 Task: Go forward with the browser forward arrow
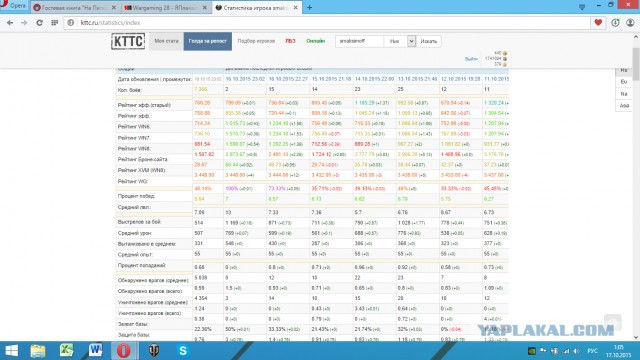pyautogui.click(x=24, y=23)
